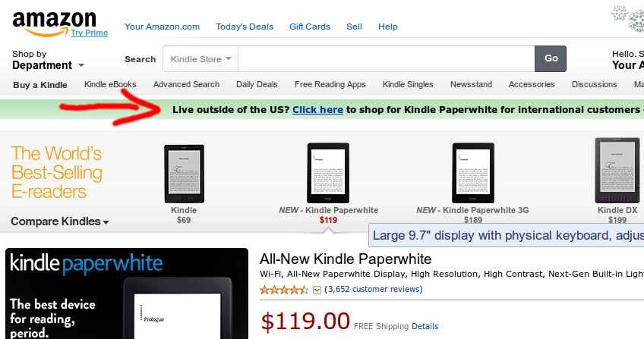Expand the Shop by Department menu
644x339 pixels.
tap(48, 65)
